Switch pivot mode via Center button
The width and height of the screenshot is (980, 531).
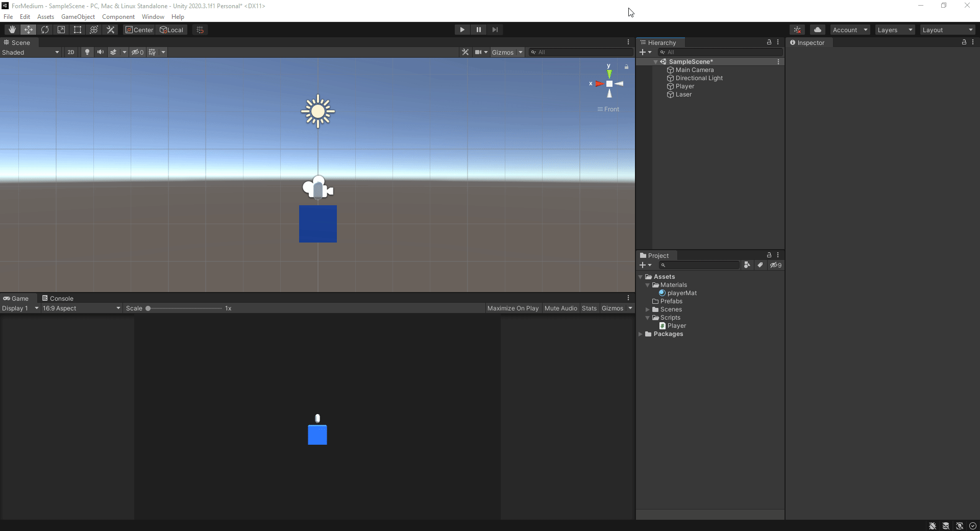point(139,30)
